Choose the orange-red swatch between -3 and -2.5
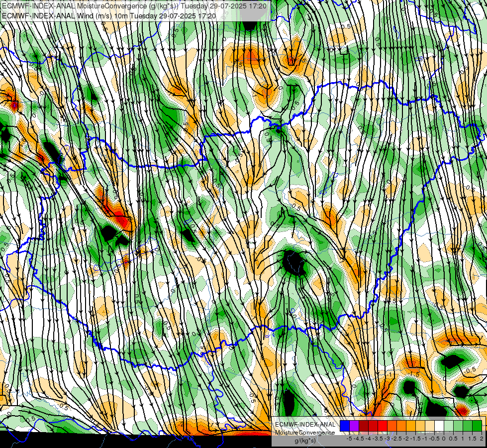 coord(392,426)
